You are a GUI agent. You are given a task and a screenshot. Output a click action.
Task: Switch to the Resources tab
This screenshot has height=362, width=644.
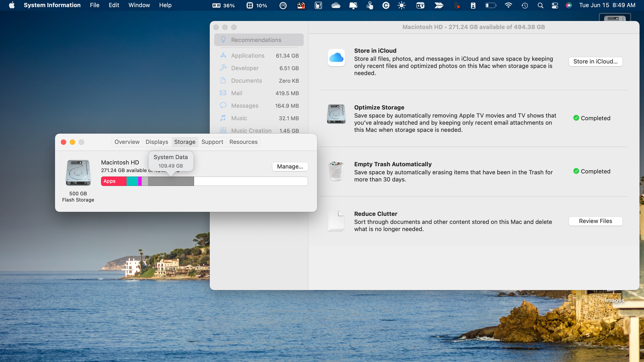(x=243, y=142)
